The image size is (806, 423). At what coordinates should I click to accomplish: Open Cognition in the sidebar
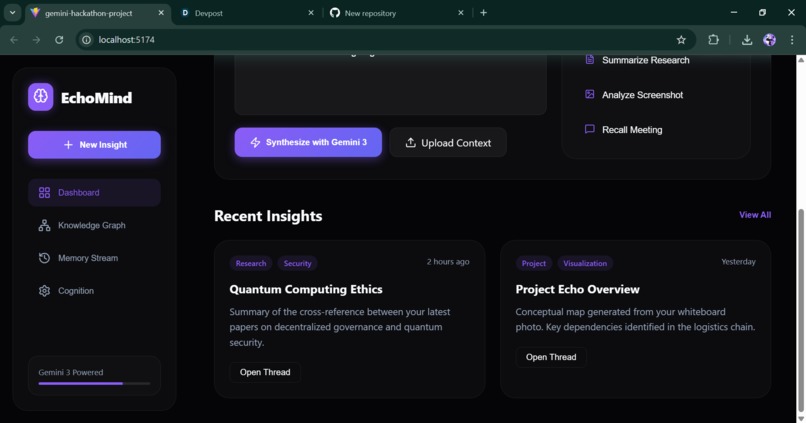(x=95, y=291)
